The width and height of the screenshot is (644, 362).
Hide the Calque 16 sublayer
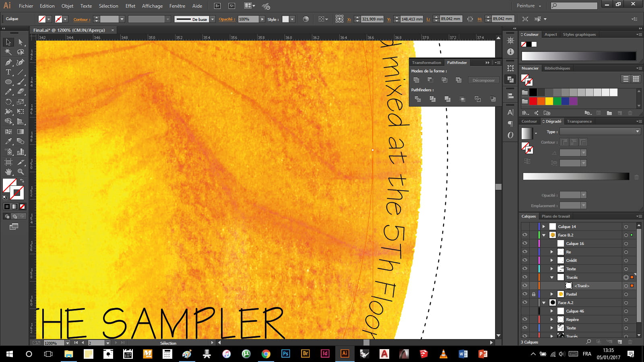(x=525, y=243)
